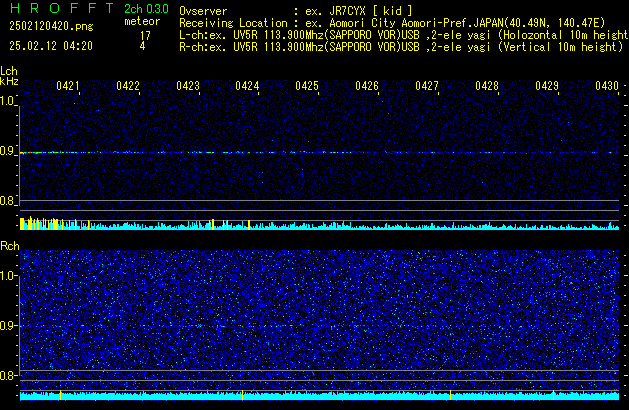Image resolution: width=629 pixels, height=410 pixels.
Task: Select the 0427 time tick label
Action: 427,86
